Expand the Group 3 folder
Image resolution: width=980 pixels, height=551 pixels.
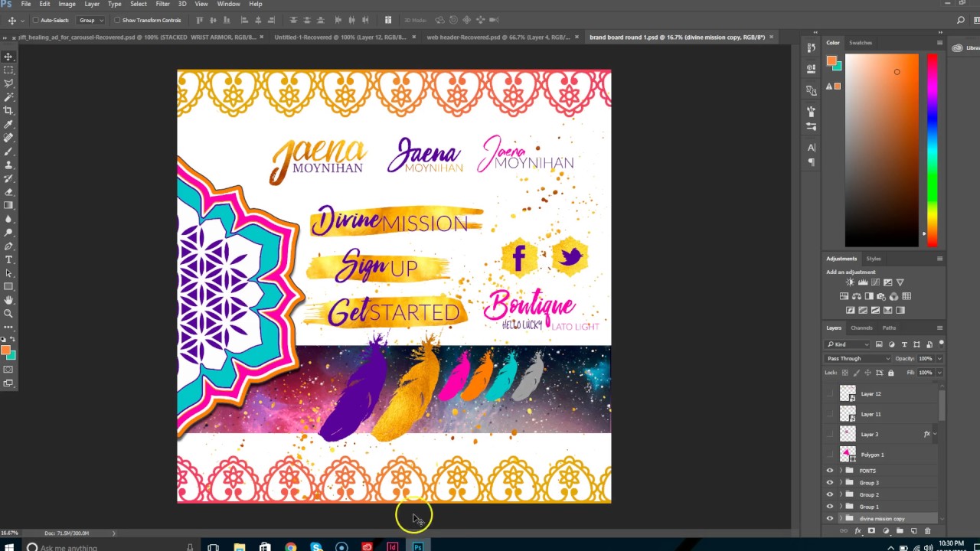(x=841, y=483)
